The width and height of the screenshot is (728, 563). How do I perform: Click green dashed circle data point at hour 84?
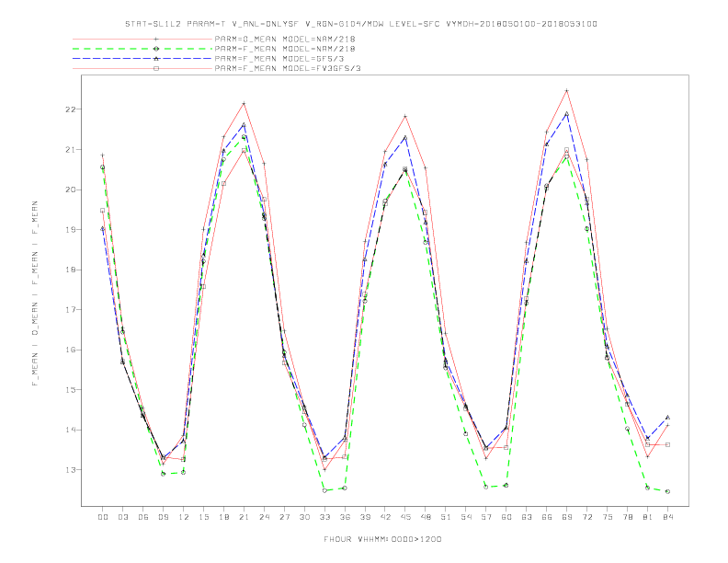(667, 491)
